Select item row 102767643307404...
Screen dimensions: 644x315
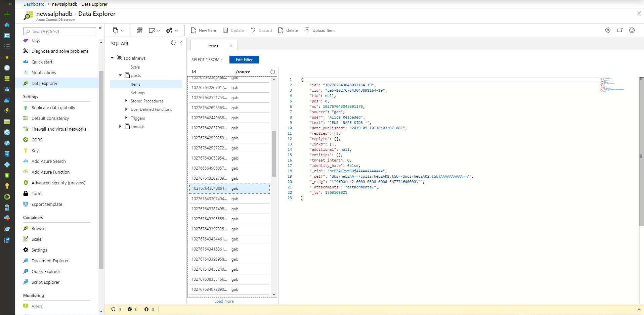(229, 199)
